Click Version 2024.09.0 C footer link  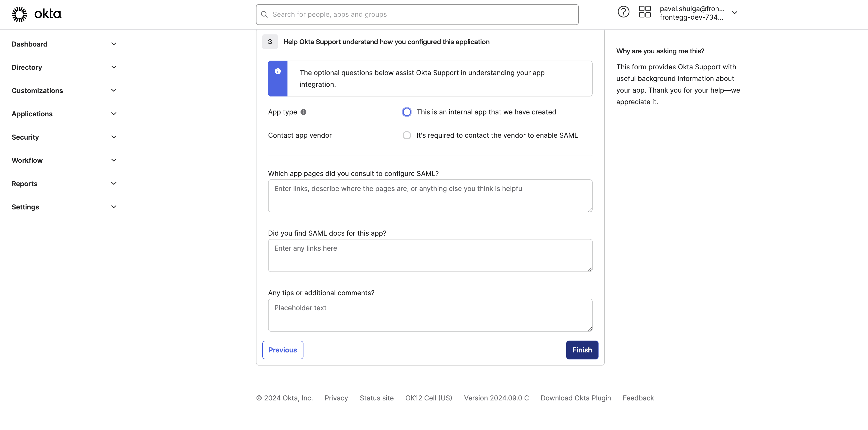pyautogui.click(x=496, y=398)
